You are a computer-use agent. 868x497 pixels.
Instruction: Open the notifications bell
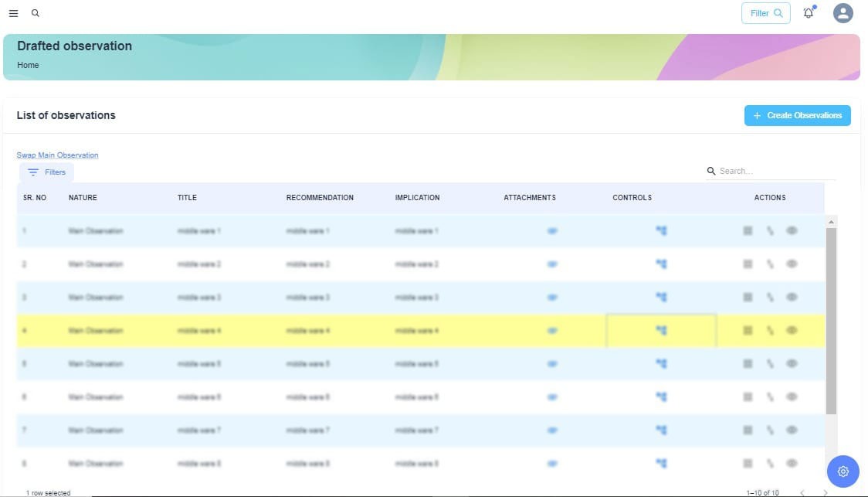809,13
